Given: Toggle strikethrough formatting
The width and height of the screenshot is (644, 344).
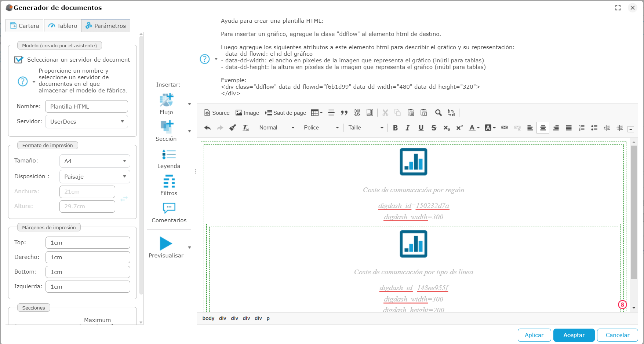Looking at the screenshot, I should (434, 128).
